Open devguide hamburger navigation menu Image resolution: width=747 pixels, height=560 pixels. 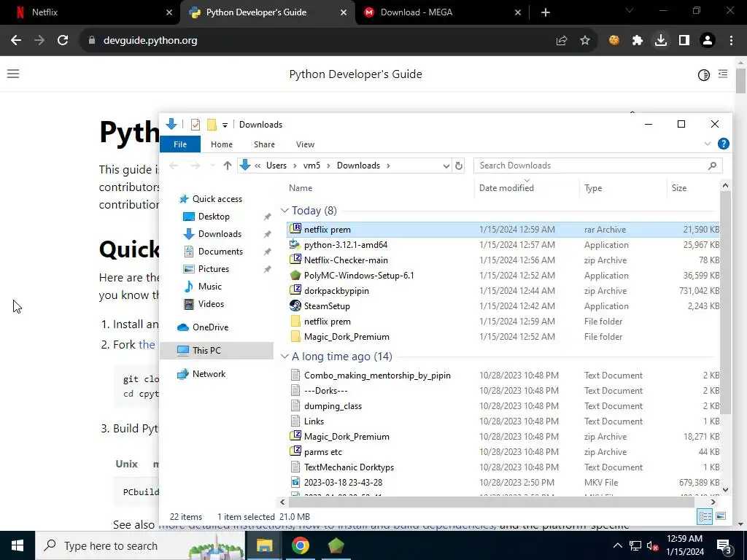click(x=13, y=74)
